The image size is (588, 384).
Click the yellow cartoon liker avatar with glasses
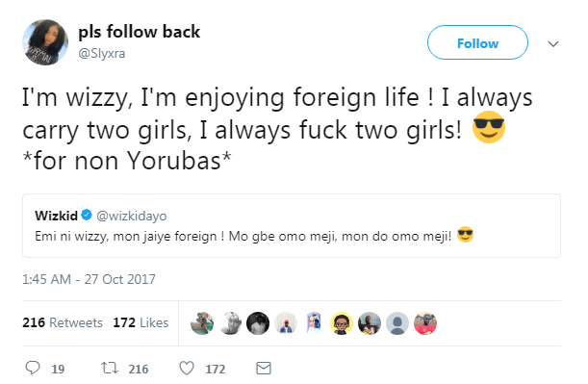point(342,322)
